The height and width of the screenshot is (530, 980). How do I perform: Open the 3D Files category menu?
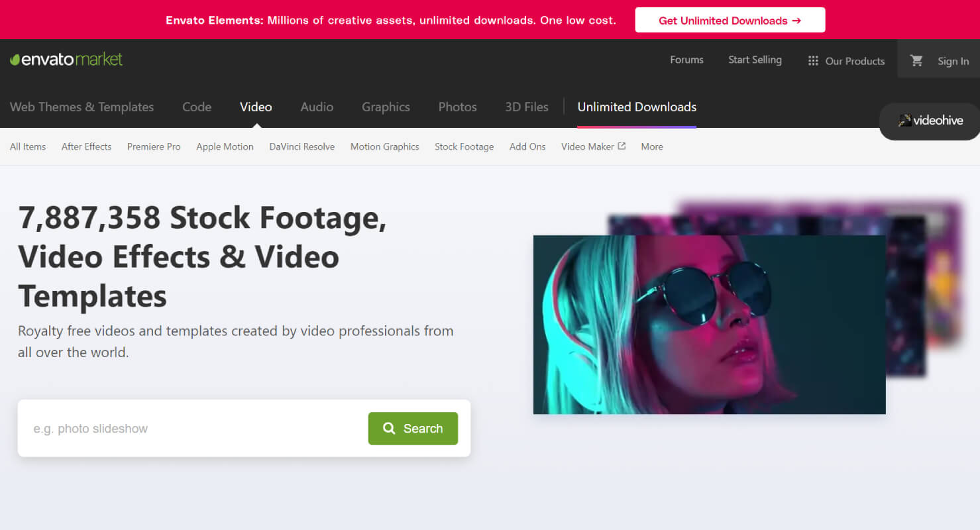click(527, 107)
